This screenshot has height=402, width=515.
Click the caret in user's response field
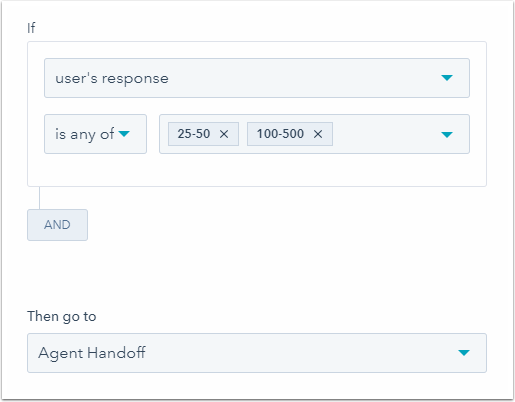(447, 78)
